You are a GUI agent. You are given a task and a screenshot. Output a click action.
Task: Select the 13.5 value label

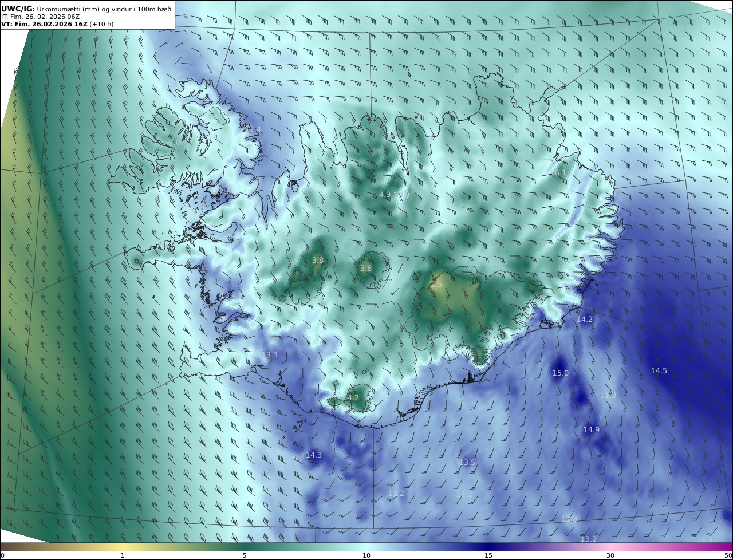pyautogui.click(x=467, y=462)
